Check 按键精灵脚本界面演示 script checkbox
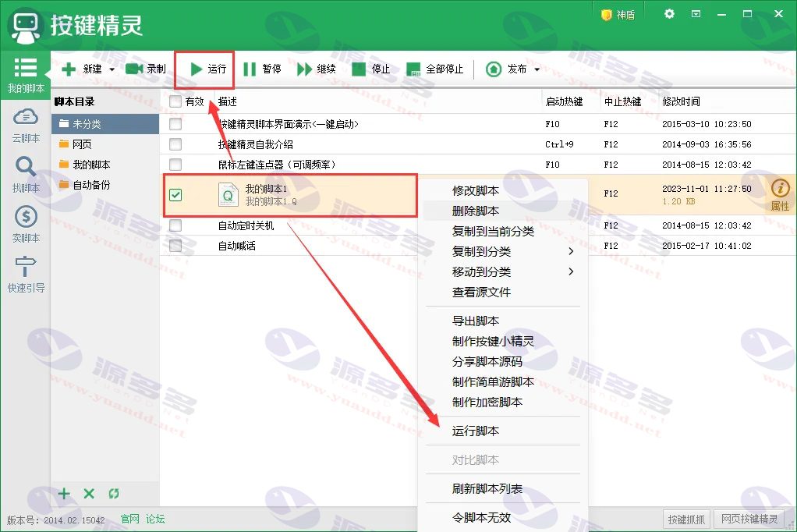797x532 pixels. tap(175, 123)
